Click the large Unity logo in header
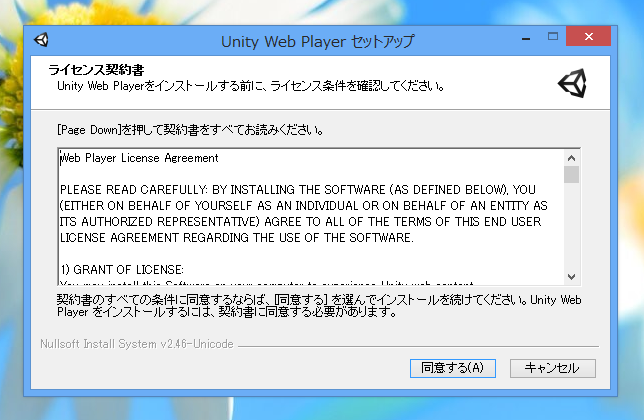The height and width of the screenshot is (420, 644). tap(572, 83)
